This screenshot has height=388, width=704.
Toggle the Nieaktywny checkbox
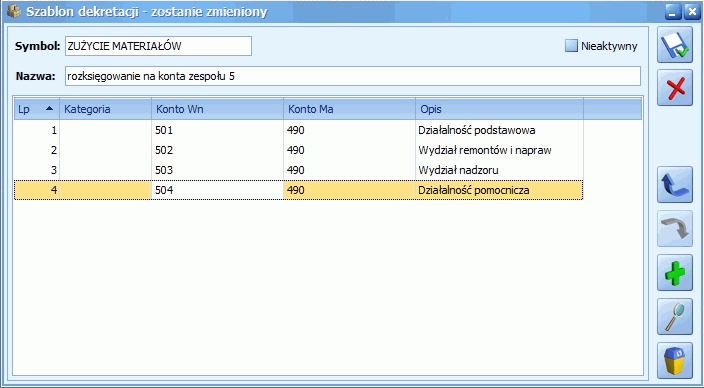[571, 46]
